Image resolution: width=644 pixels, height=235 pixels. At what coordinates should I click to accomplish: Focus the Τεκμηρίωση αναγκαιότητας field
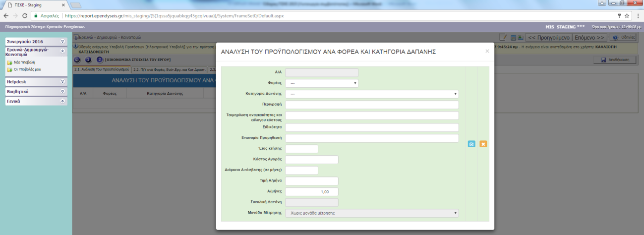pos(372,116)
